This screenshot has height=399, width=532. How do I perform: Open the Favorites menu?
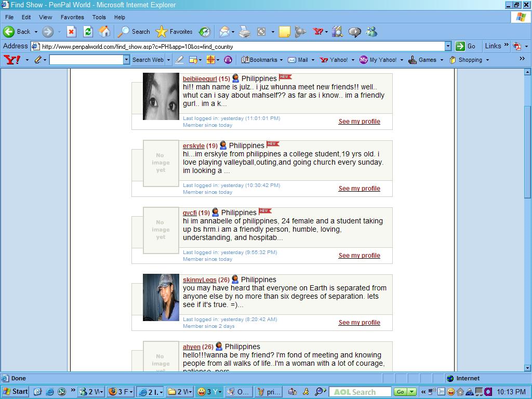[72, 17]
